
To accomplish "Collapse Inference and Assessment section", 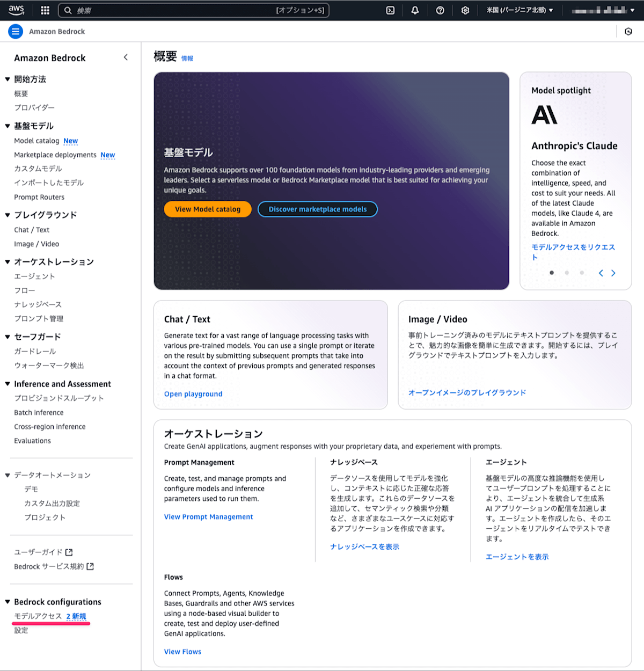I will 8,384.
